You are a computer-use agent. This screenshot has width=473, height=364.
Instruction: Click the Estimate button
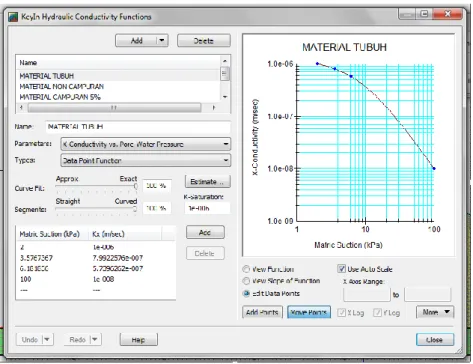(x=207, y=182)
